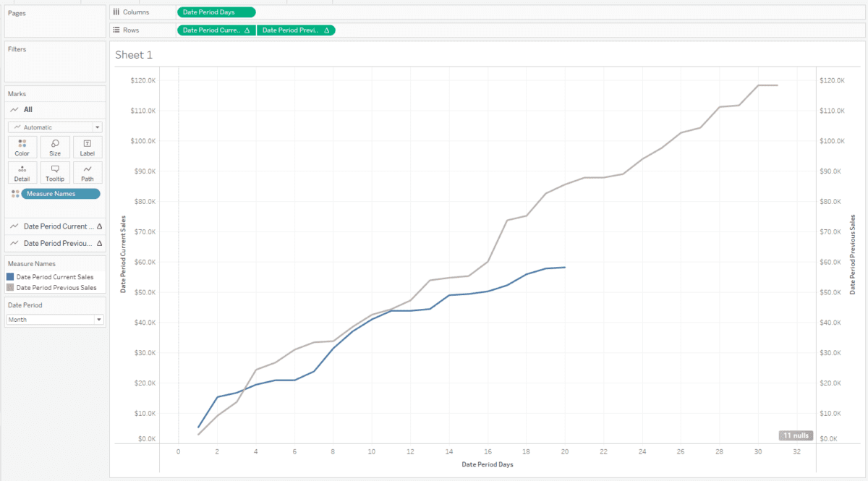The image size is (868, 481).
Task: Open the Label marks card
Action: [88, 148]
